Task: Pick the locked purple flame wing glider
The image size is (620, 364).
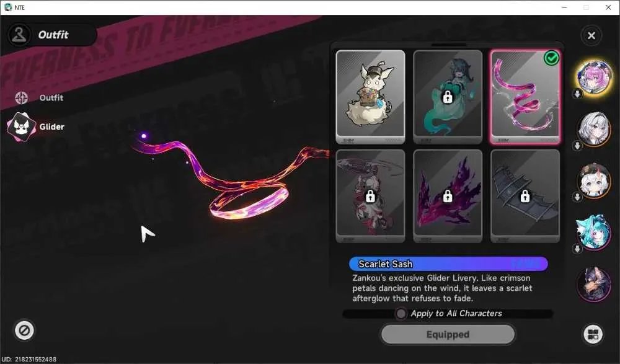Action: (448, 196)
